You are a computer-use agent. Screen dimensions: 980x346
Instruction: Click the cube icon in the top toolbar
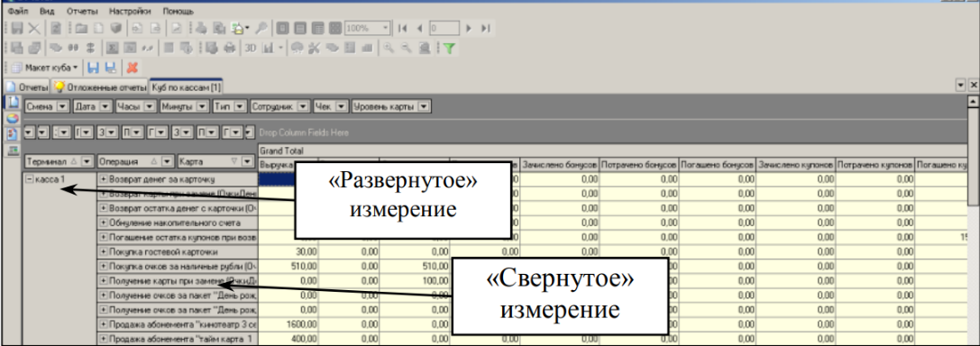(x=115, y=28)
